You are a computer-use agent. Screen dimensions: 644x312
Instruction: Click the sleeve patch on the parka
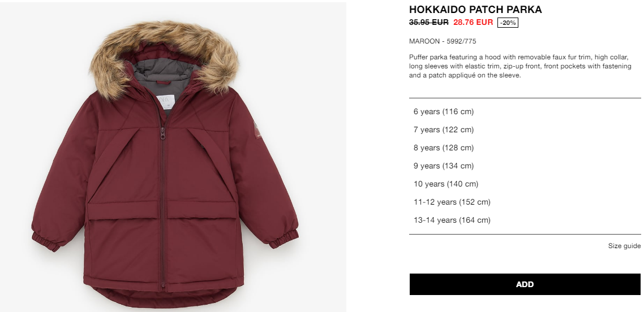256,131
